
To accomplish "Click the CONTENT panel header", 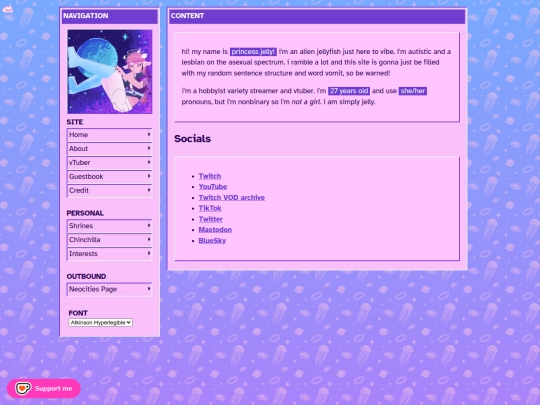I will click(317, 16).
